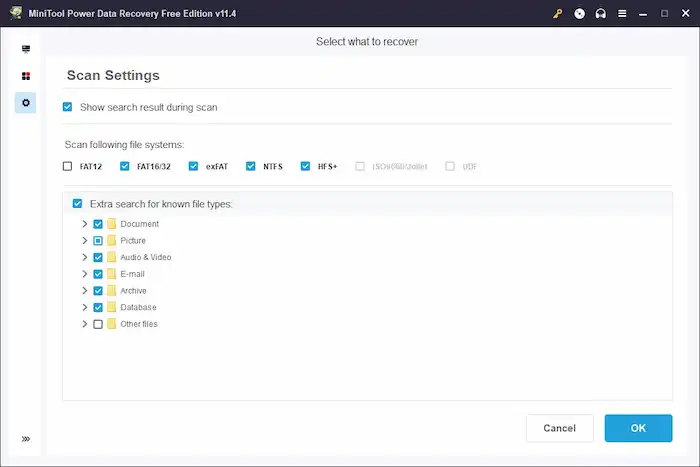Click the Cancel button
Image resolution: width=700 pixels, height=467 pixels.
tap(559, 428)
